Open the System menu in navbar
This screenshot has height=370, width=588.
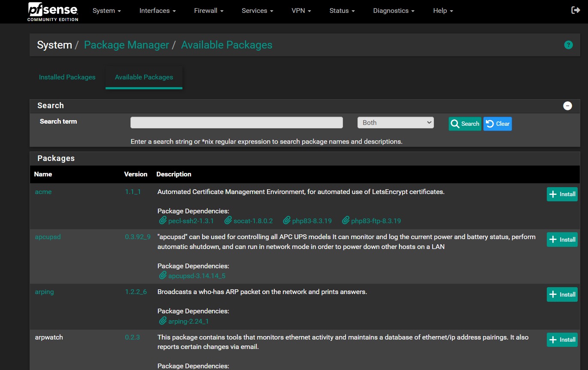(x=106, y=11)
